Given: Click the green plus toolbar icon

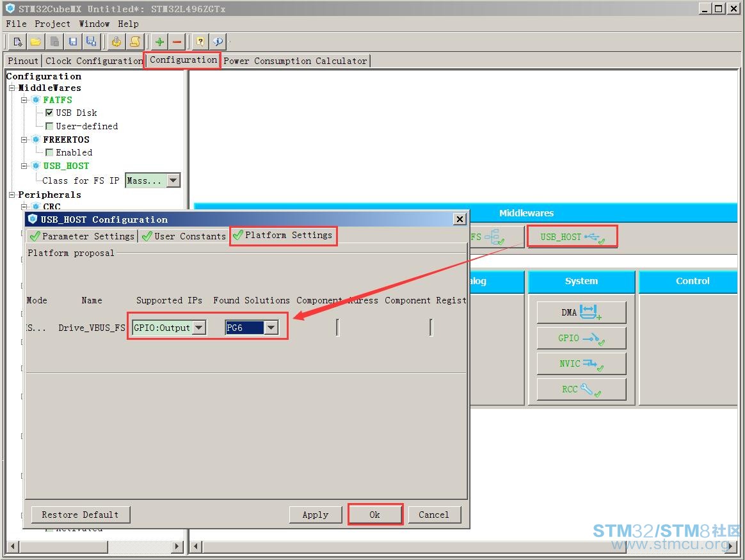Looking at the screenshot, I should 159,42.
